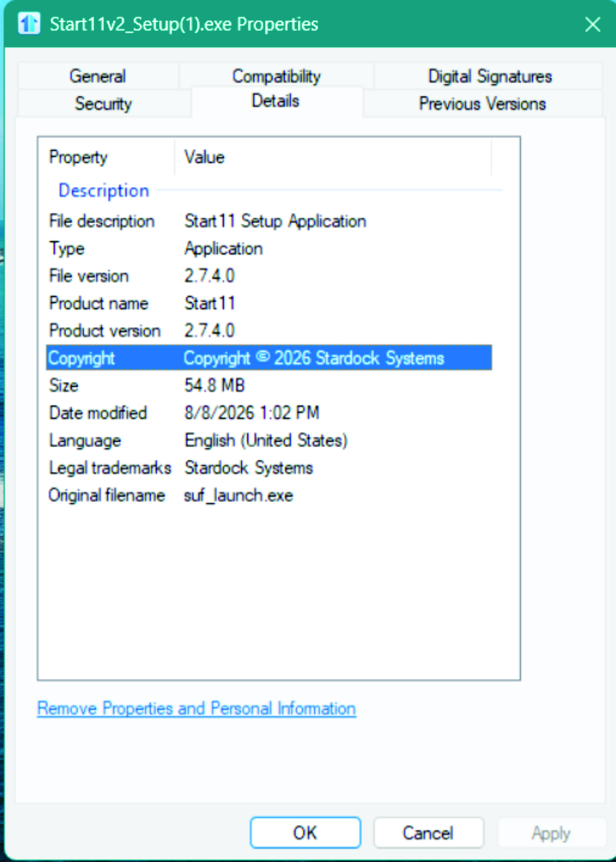Screen dimensions: 616x862
Task: Select the Details tab
Action: coord(275,101)
